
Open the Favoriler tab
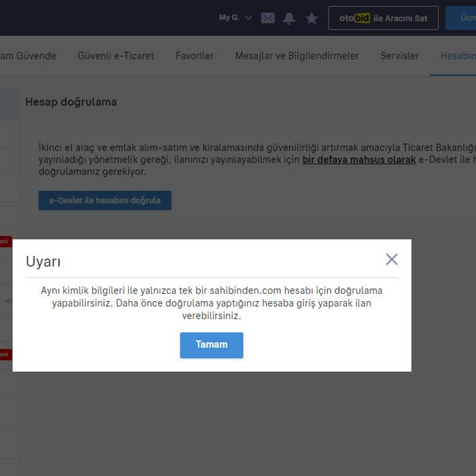[195, 56]
